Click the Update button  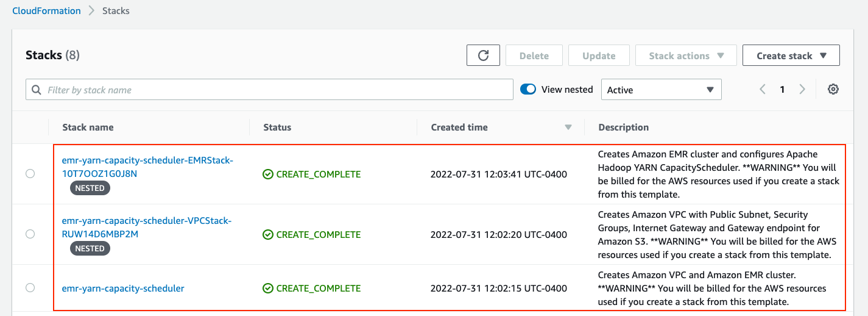coord(599,56)
